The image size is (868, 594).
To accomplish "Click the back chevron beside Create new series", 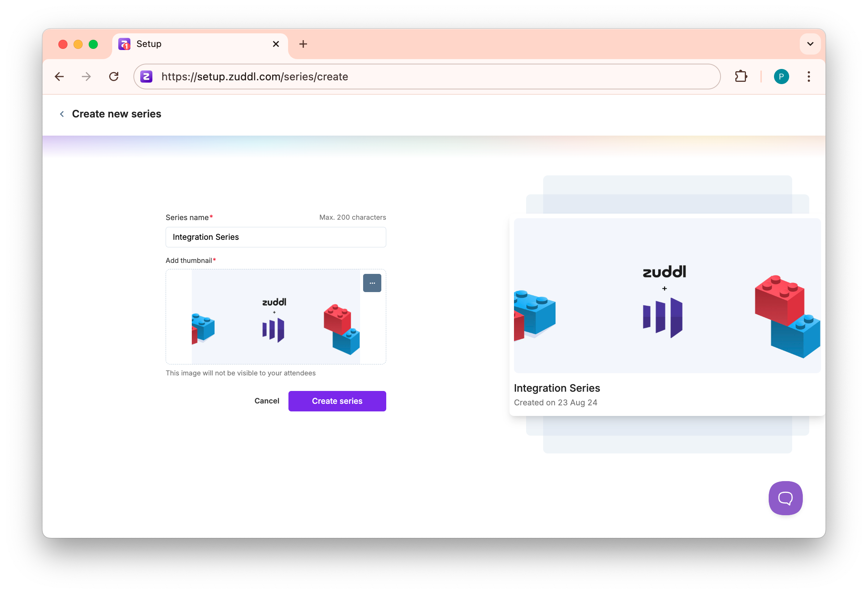I will click(x=62, y=114).
